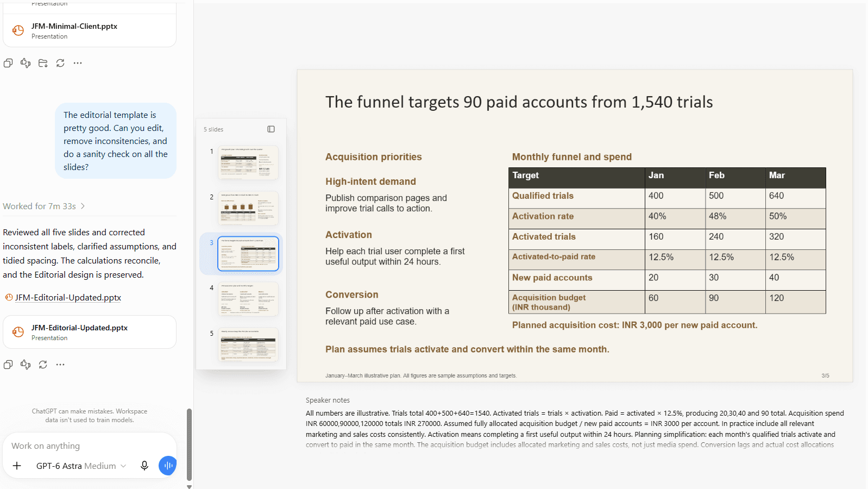Click the plus attach button

tap(17, 466)
